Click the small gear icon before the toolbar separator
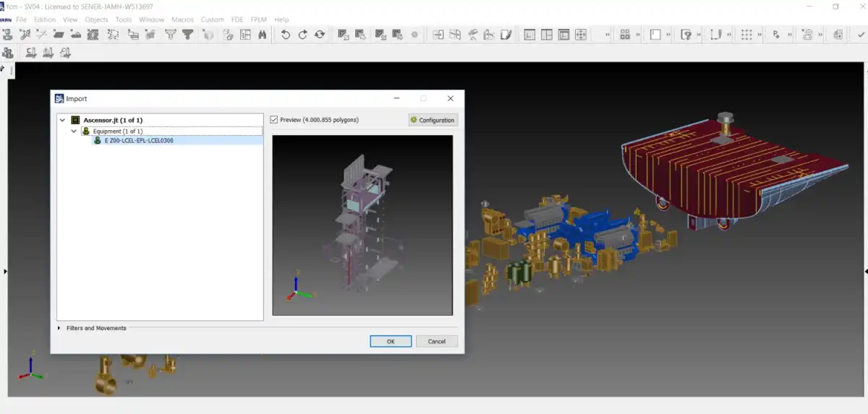Screen dimensions: 868x414 tap(414, 35)
